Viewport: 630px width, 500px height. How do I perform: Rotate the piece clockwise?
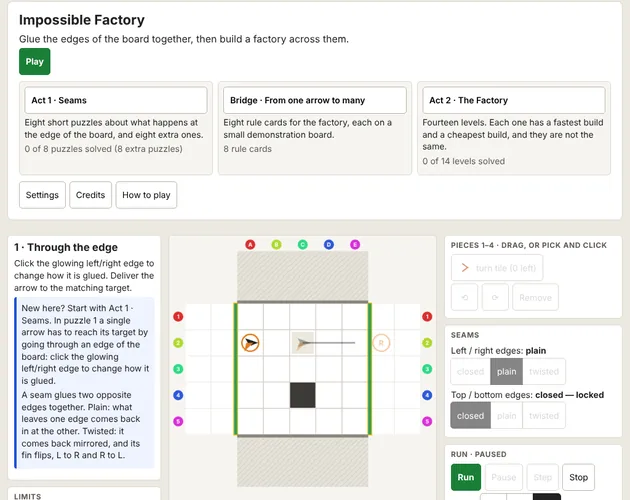coord(495,297)
